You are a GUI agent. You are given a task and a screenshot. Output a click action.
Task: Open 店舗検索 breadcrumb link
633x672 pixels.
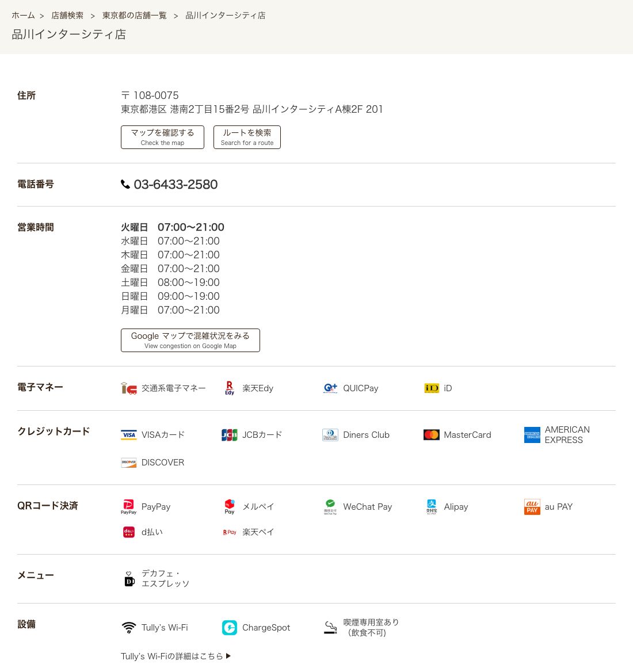pyautogui.click(x=67, y=16)
